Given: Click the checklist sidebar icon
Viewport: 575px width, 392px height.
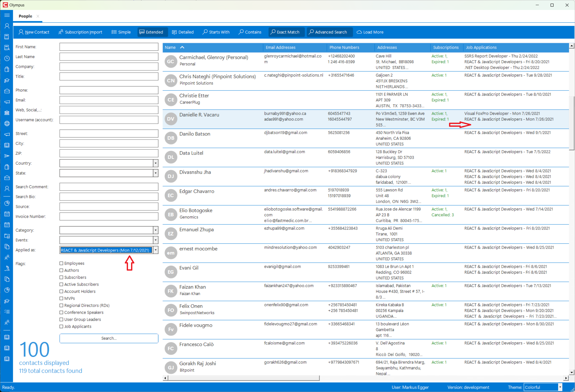Looking at the screenshot, I should click(7, 312).
